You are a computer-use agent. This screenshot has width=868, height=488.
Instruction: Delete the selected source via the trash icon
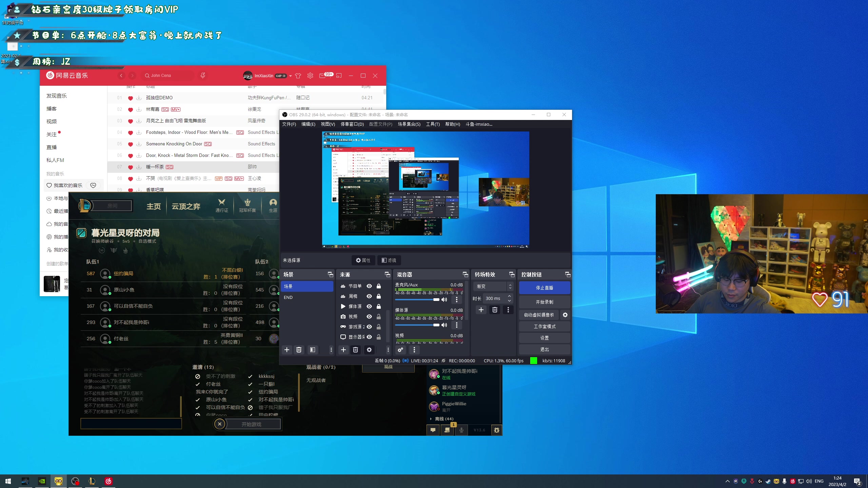355,350
